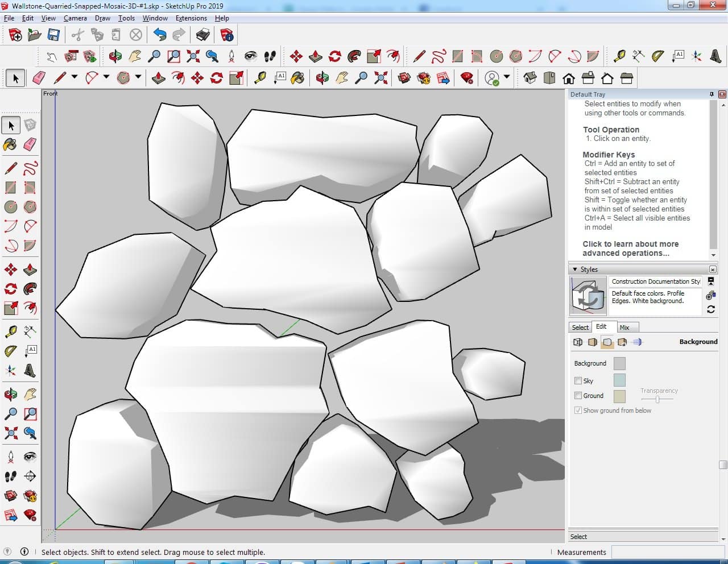Image resolution: width=728 pixels, height=564 pixels.
Task: Click the Background color swatch
Action: click(x=619, y=363)
